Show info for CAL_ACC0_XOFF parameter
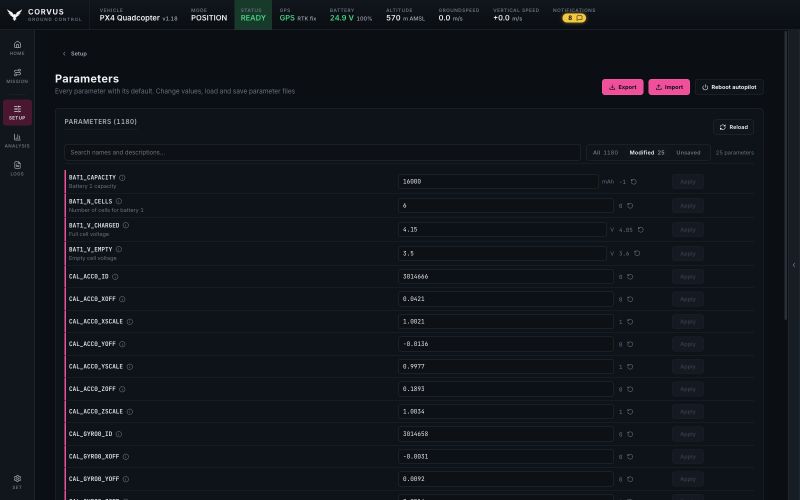This screenshot has height=500, width=800. 122,299
